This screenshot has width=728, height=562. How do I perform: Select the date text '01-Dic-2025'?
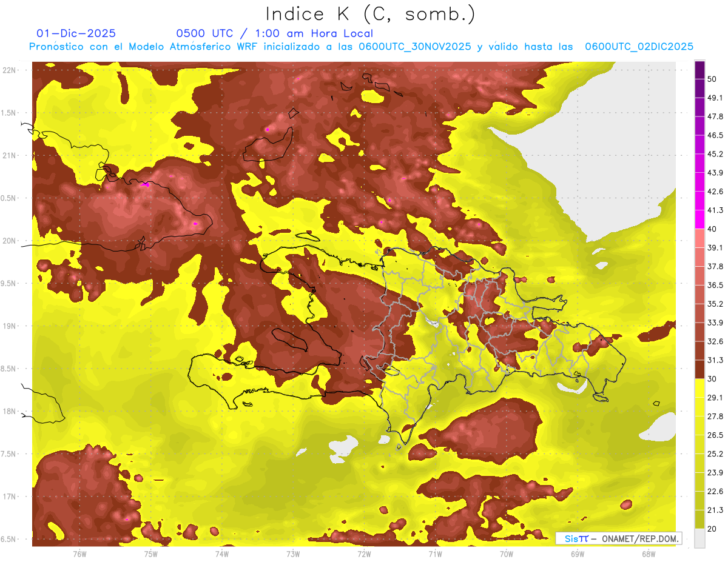pyautogui.click(x=76, y=33)
